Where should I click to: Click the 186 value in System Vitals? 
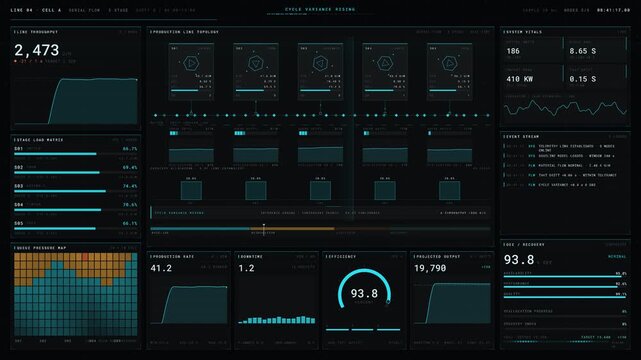pos(513,51)
